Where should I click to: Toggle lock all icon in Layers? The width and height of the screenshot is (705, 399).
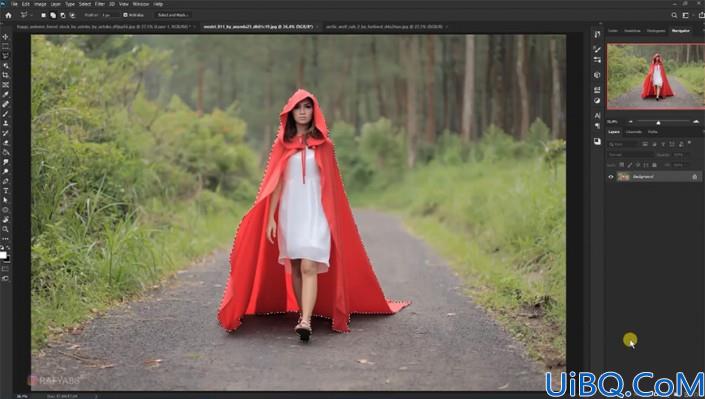pyautogui.click(x=654, y=165)
